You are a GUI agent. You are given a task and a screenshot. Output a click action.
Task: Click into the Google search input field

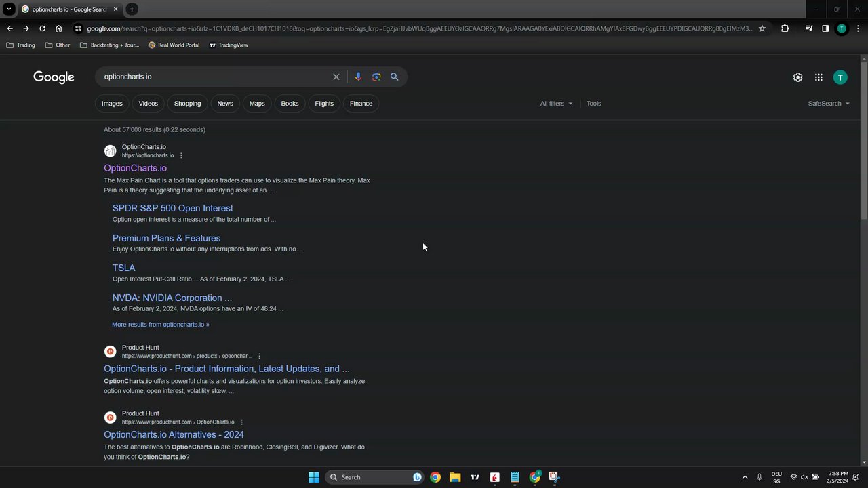point(214,77)
